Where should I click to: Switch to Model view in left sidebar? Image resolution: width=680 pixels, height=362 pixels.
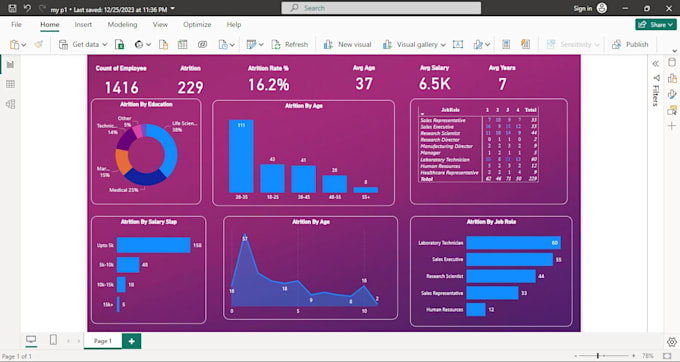pos(10,104)
